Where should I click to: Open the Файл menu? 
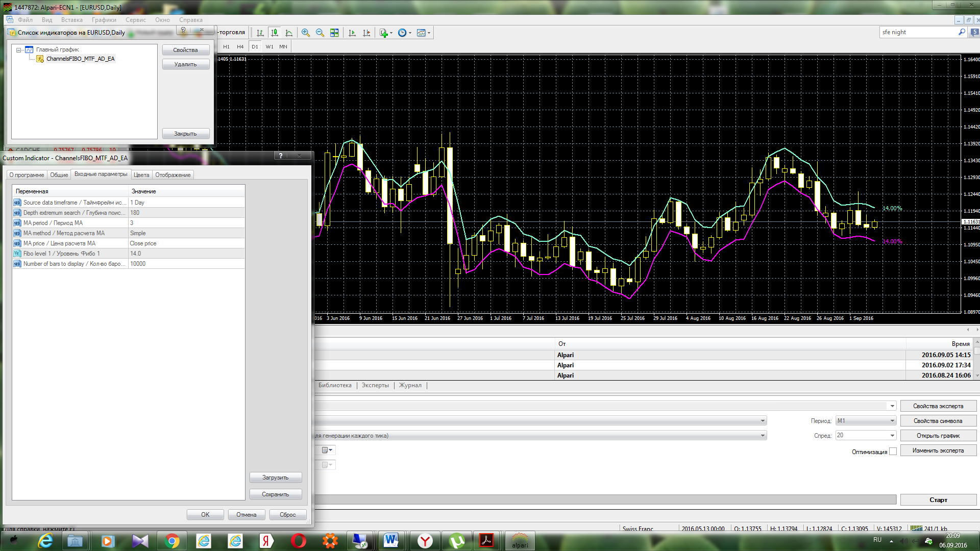[x=25, y=20]
